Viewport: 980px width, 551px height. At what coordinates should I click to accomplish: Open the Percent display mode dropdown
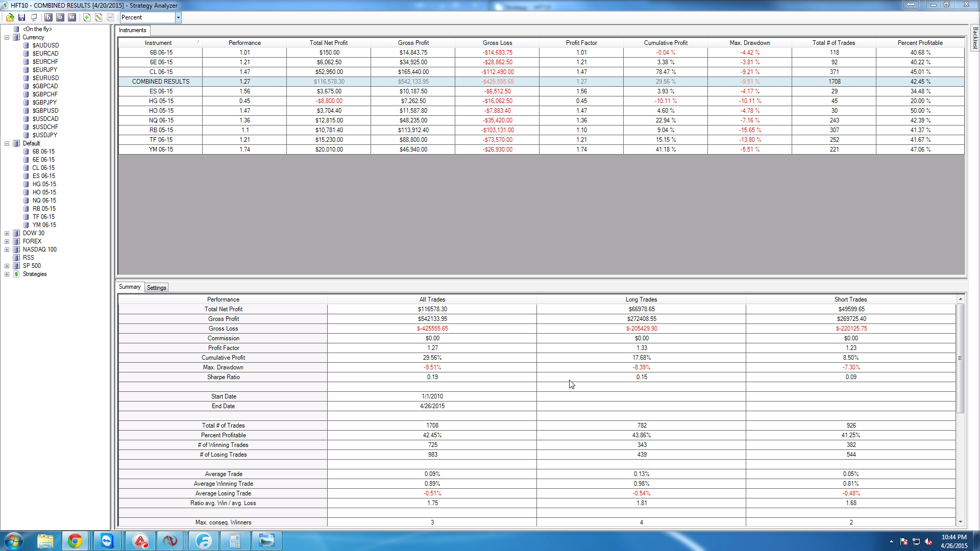point(178,17)
